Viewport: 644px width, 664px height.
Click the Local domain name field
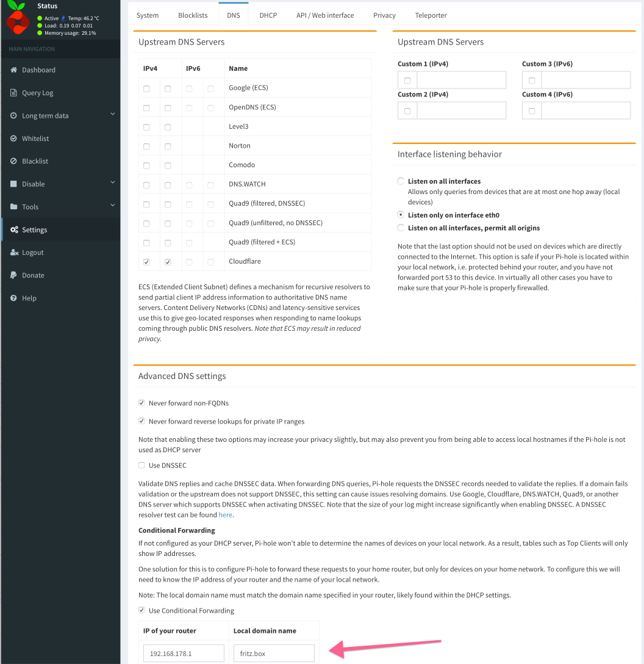[x=274, y=654]
